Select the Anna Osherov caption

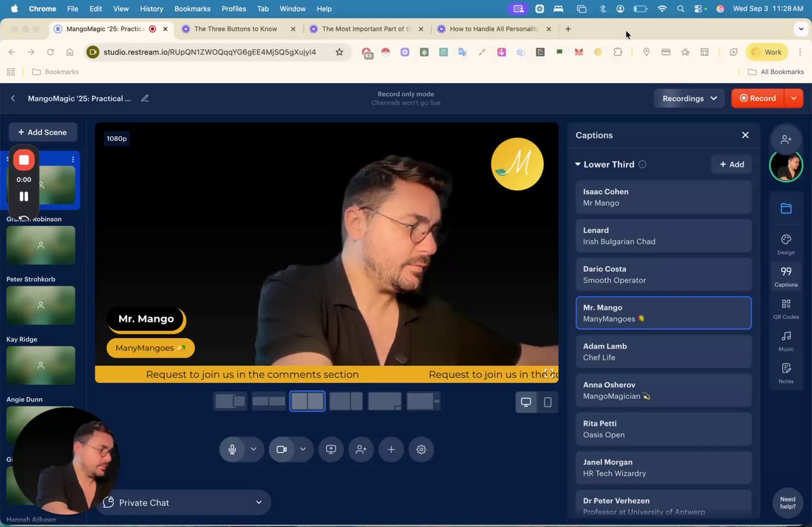click(x=664, y=391)
